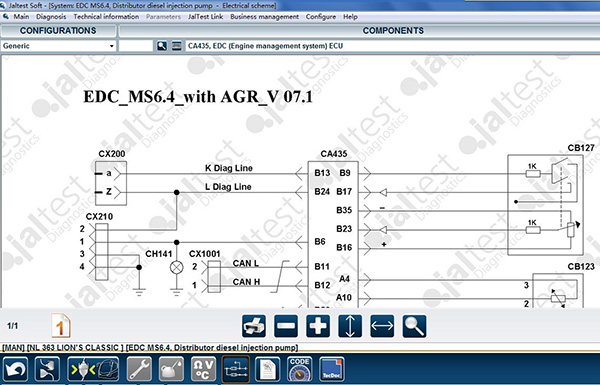Click pin A10 on CA435
The width and height of the screenshot is (600, 385).
click(344, 297)
